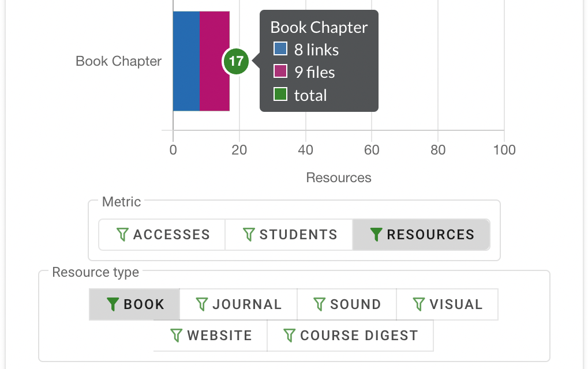Viewport: 588px width, 369px height.
Task: Click the funnel icon on STUDENTS filter
Action: 249,234
